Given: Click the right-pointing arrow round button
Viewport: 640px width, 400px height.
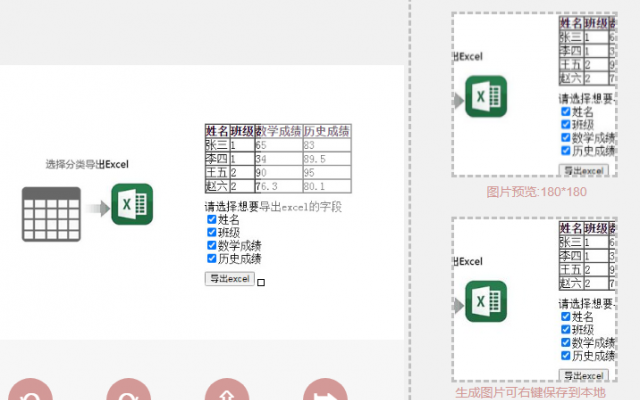Looking at the screenshot, I should pos(325,389).
